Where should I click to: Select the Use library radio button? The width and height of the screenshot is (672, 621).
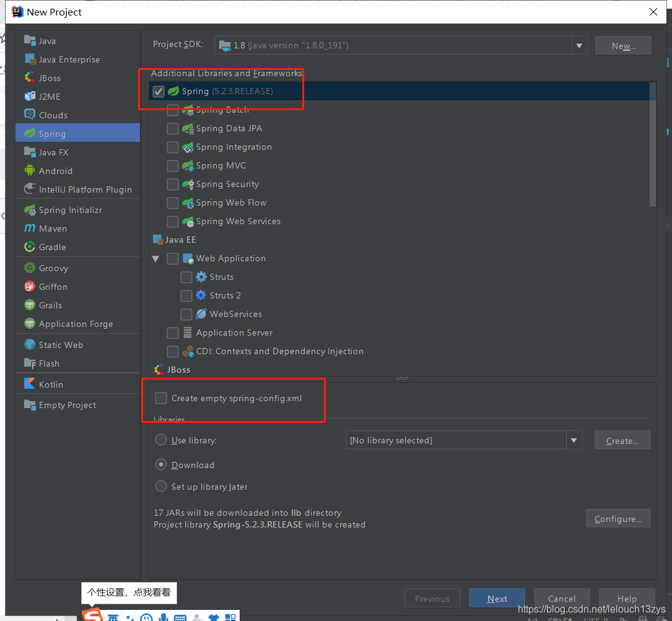coord(160,440)
